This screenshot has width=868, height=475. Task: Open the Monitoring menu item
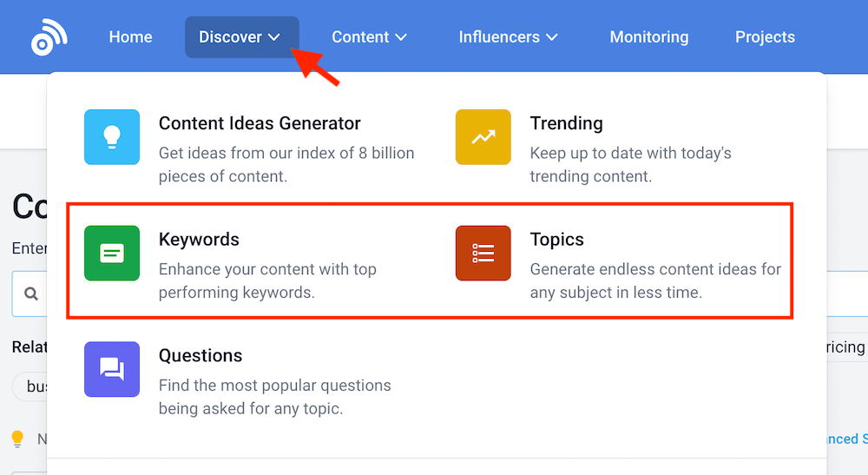(x=649, y=37)
